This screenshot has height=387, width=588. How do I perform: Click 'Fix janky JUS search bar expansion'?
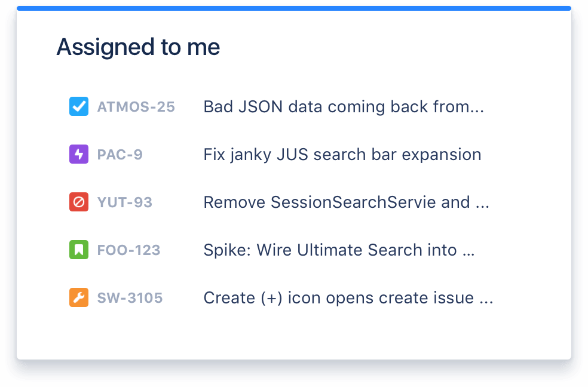[342, 154]
